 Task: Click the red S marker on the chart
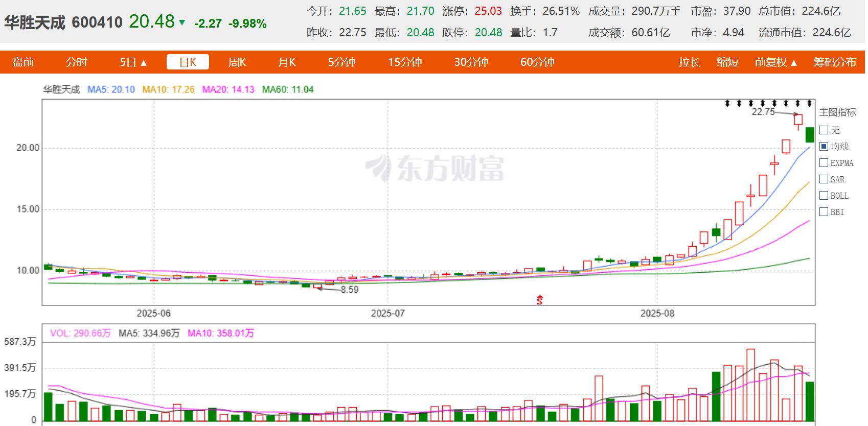point(539,300)
